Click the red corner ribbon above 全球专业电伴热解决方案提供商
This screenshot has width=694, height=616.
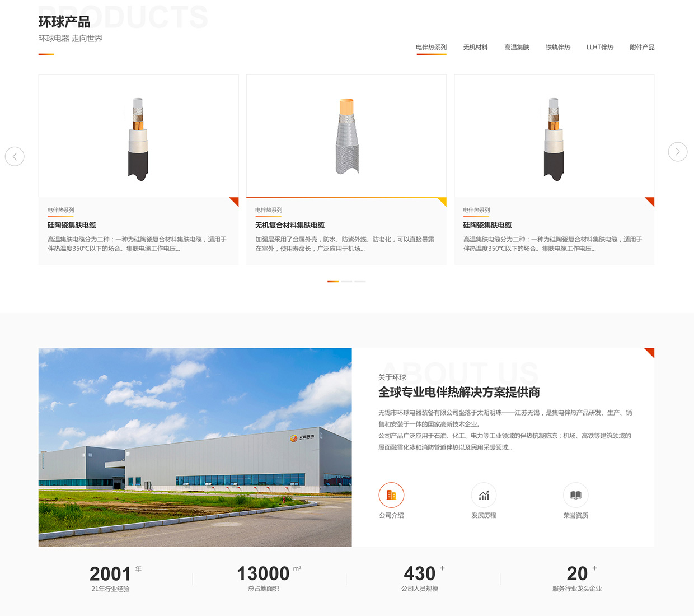pyautogui.click(x=649, y=352)
